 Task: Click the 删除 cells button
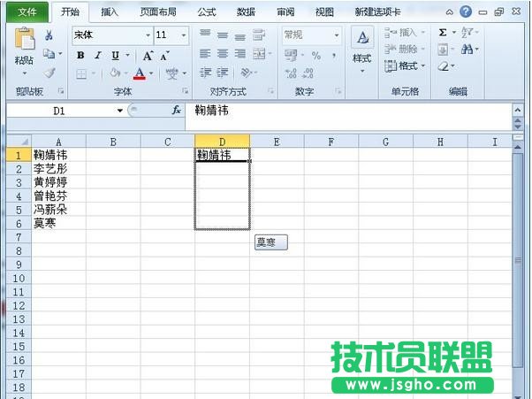[405, 49]
